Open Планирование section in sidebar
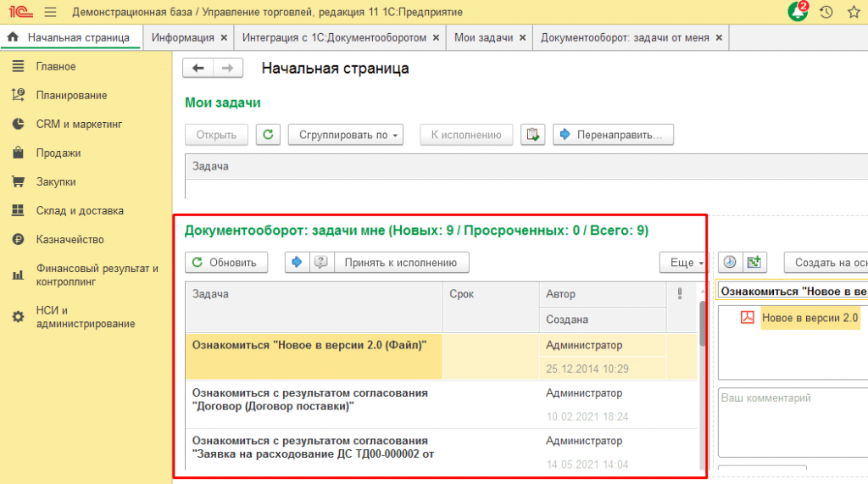Screen dimensions: 868x484 click(71, 95)
